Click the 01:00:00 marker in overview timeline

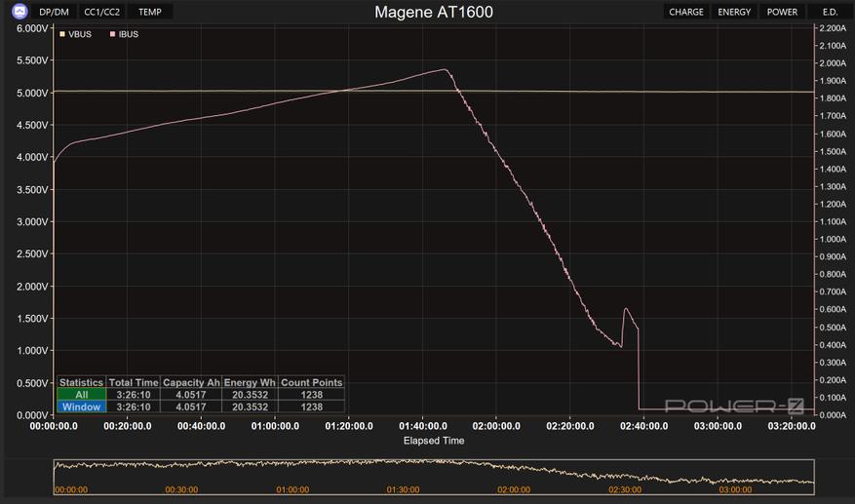pyautogui.click(x=292, y=489)
